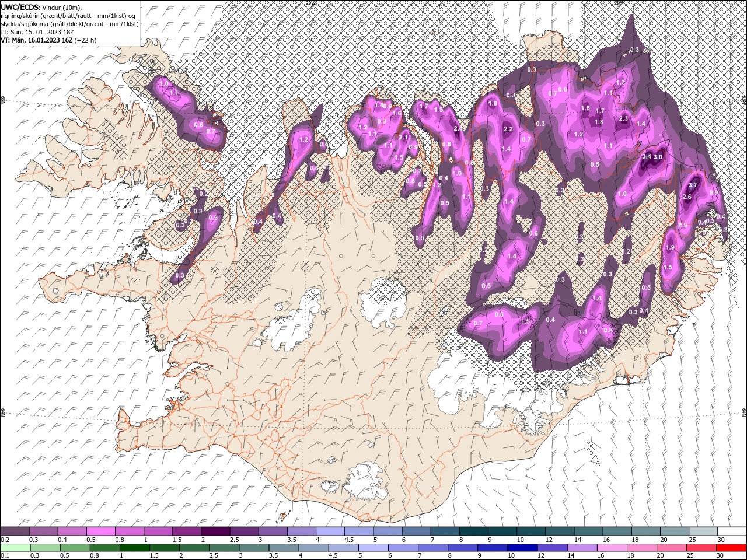Select lower legend swatch between 3 and 3.5

(254, 548)
